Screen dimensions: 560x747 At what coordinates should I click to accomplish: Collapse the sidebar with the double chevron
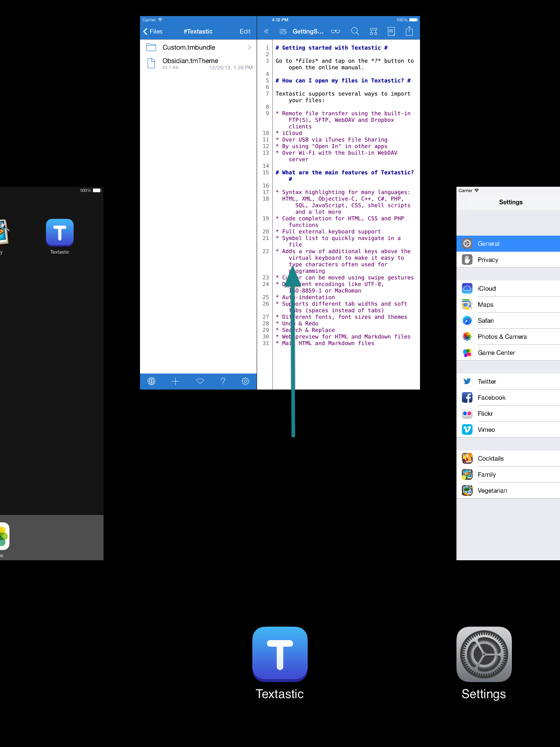[267, 31]
